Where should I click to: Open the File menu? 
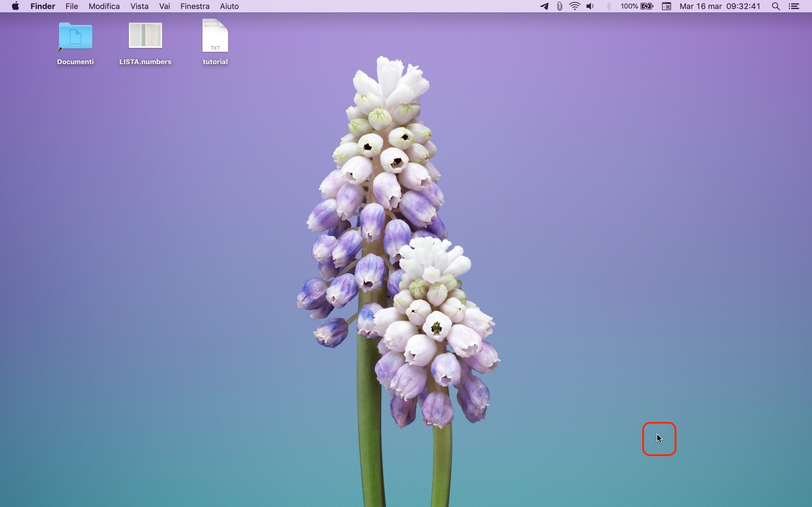pyautogui.click(x=71, y=6)
